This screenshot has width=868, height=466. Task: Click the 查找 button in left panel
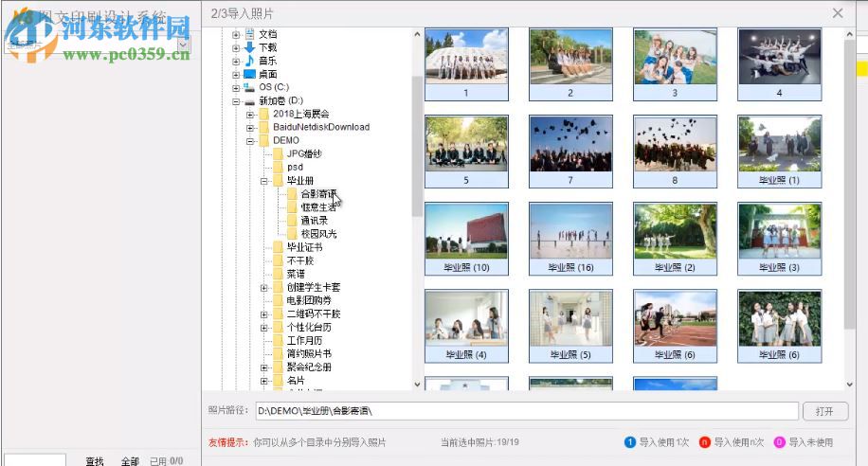point(95,460)
